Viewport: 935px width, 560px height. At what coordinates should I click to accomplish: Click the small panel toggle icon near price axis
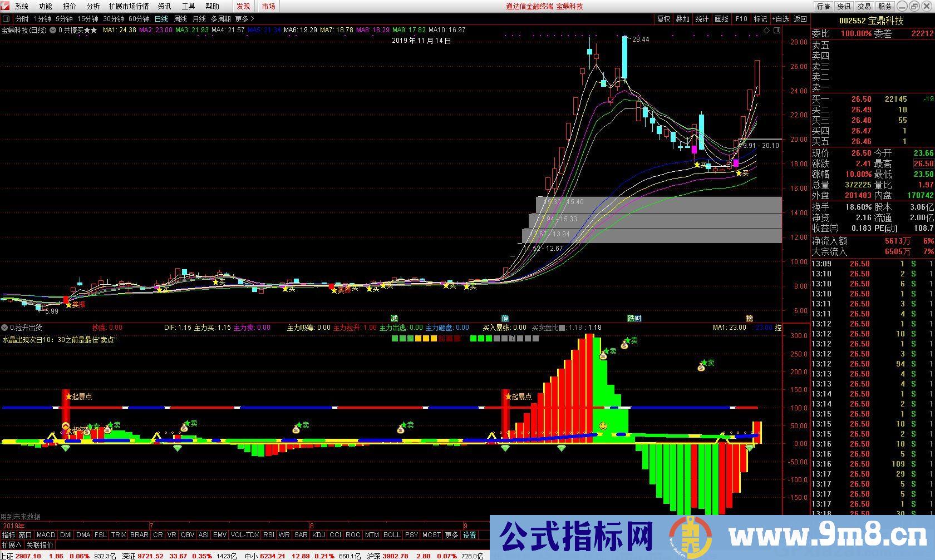click(777, 30)
